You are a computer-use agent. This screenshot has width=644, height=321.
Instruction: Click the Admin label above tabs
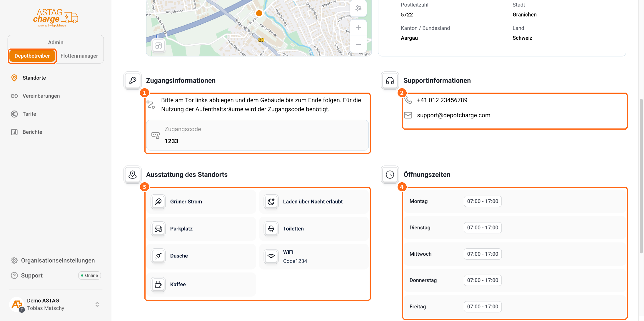[x=56, y=42]
